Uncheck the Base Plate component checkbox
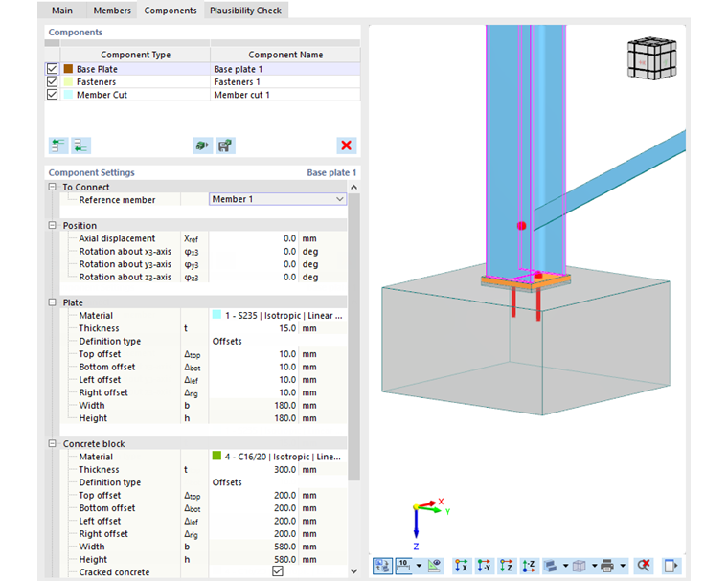The image size is (728, 581). click(52, 69)
